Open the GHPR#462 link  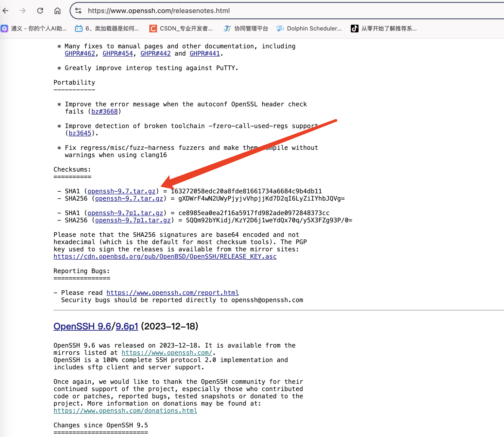pos(80,53)
